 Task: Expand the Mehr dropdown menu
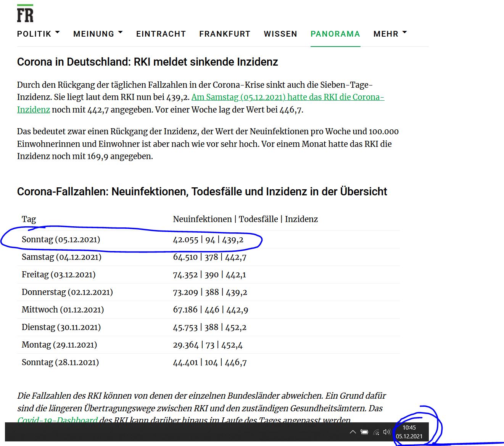(x=390, y=34)
